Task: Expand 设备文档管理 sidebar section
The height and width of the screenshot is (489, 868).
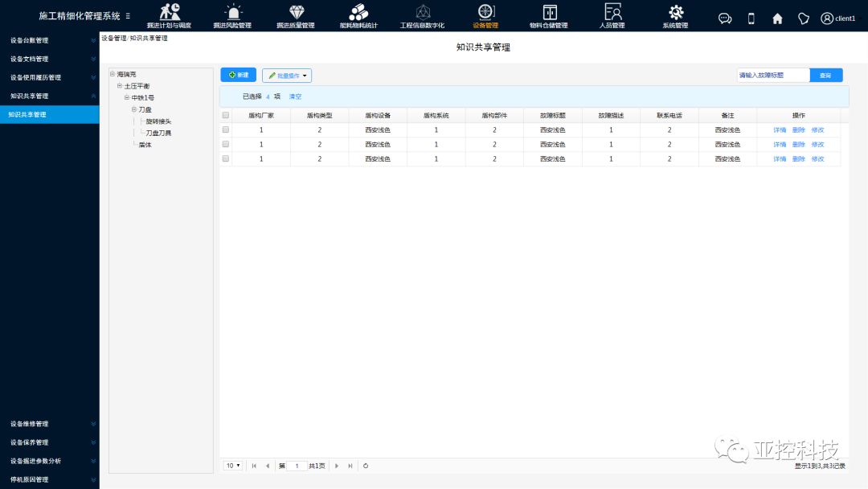Action: pos(50,59)
